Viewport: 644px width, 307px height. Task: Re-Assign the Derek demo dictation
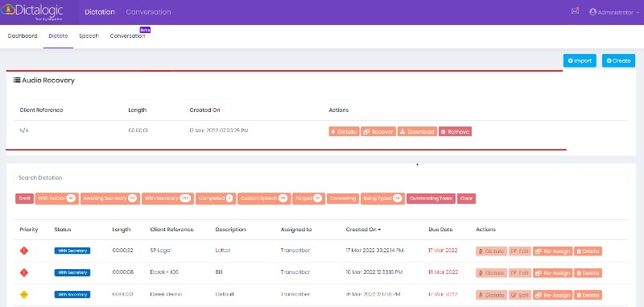point(552,295)
